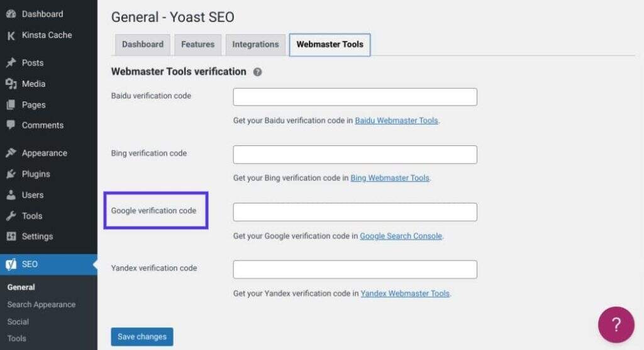Screen dimensions: 644x350
Task: Open Social under SEO menu
Action: pos(18,322)
